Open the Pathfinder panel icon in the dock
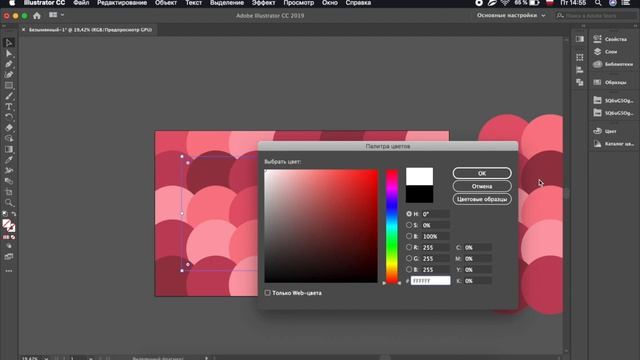Screen dimensions: 640x360 coord(580,82)
